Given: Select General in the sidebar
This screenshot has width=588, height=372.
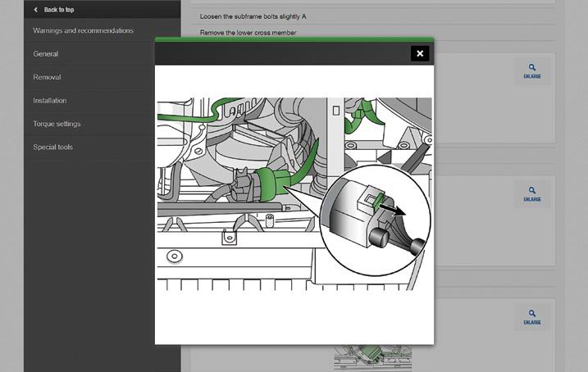Looking at the screenshot, I should pyautogui.click(x=45, y=54).
